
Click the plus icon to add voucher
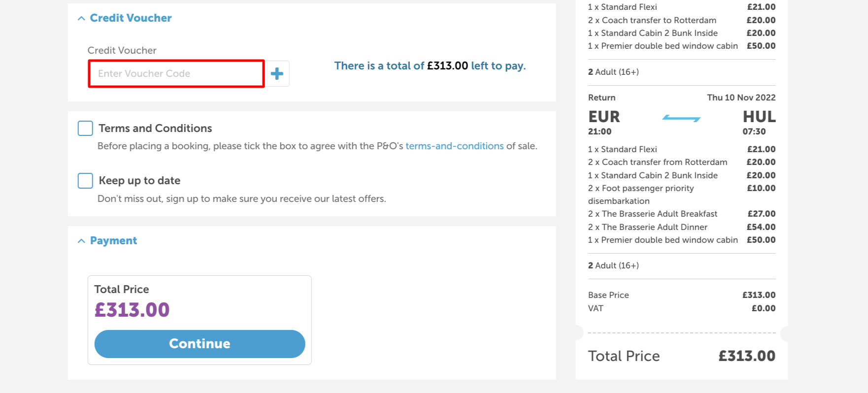277,73
